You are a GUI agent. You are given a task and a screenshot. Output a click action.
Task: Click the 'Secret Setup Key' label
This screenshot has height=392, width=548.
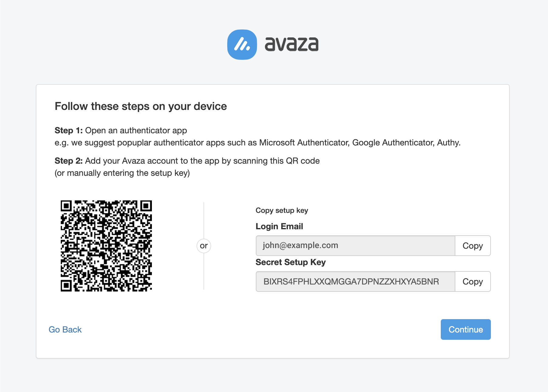(291, 262)
